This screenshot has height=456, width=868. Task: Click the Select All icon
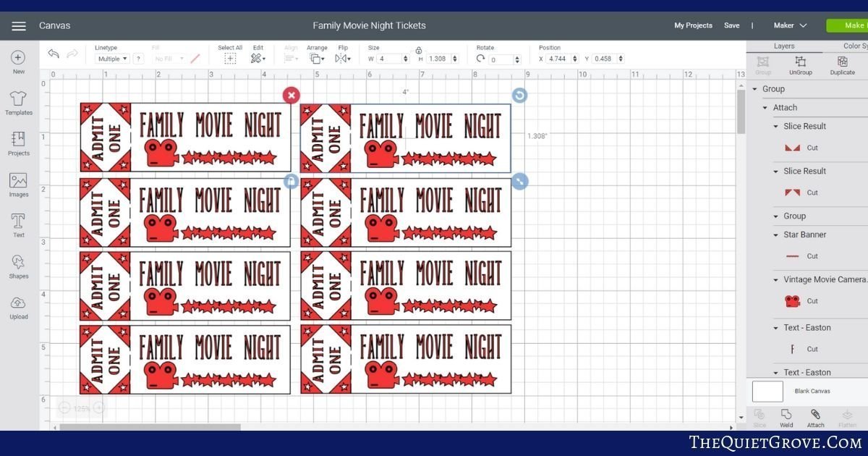point(230,59)
